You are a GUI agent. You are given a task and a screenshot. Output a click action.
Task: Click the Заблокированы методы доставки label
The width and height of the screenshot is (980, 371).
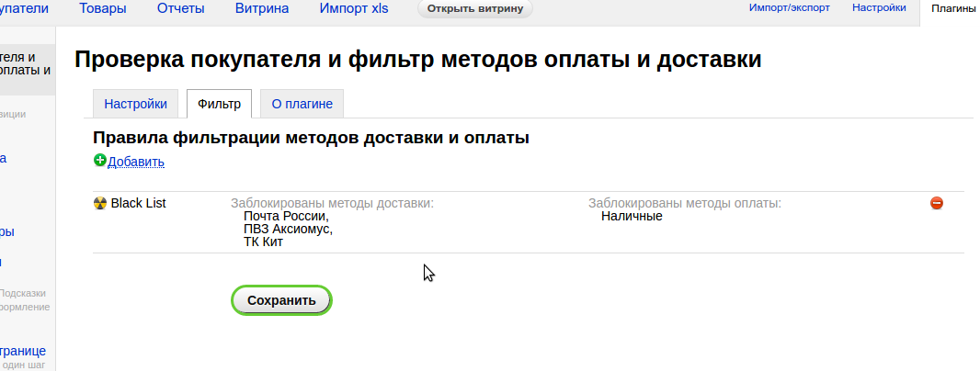[x=332, y=203]
